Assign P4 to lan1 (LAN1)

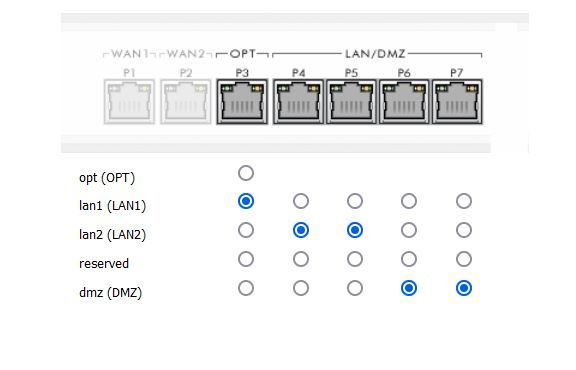301,201
